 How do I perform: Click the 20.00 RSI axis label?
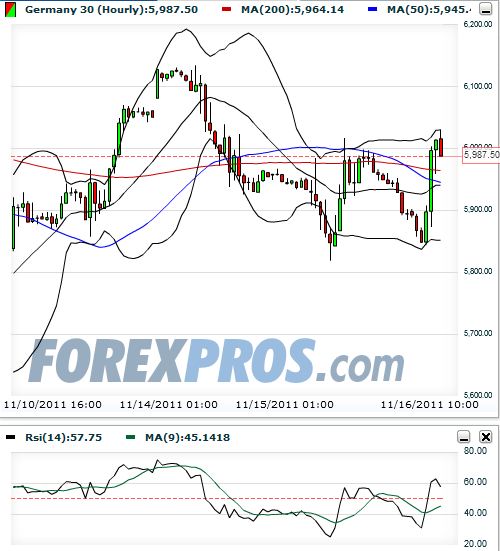point(475,544)
